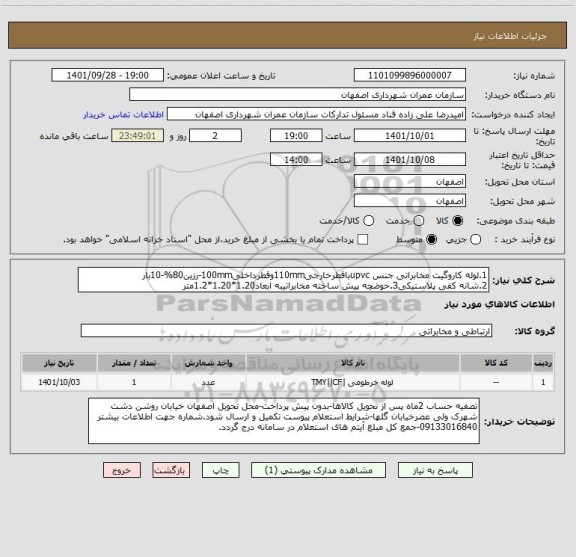Screen dimensions: 576x557
Task: Click the ردیف column header
Action: pos(543,363)
